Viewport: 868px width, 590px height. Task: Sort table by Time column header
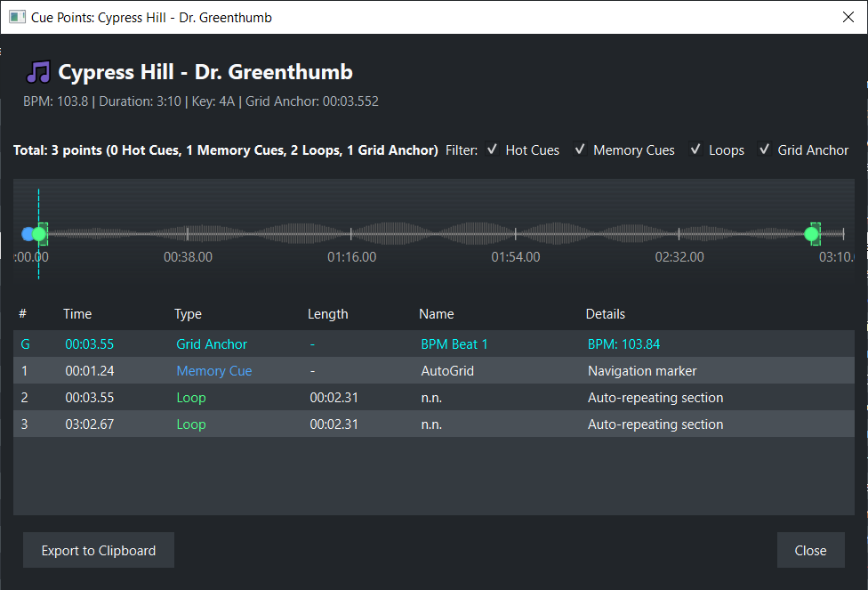pos(77,314)
